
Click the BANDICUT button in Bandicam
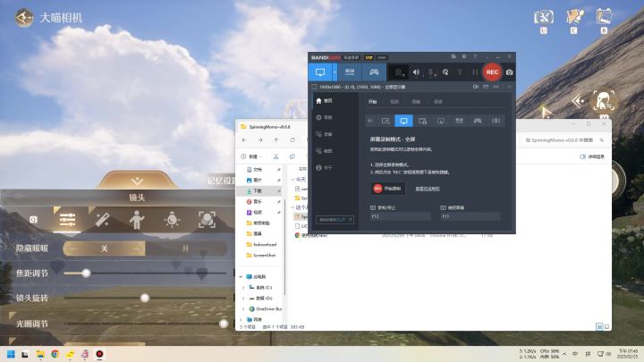tap(335, 220)
